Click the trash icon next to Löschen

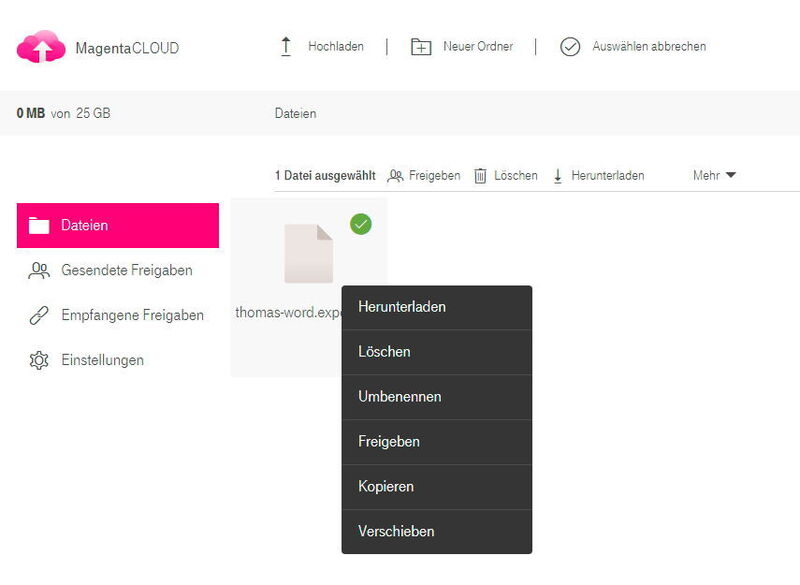click(481, 175)
